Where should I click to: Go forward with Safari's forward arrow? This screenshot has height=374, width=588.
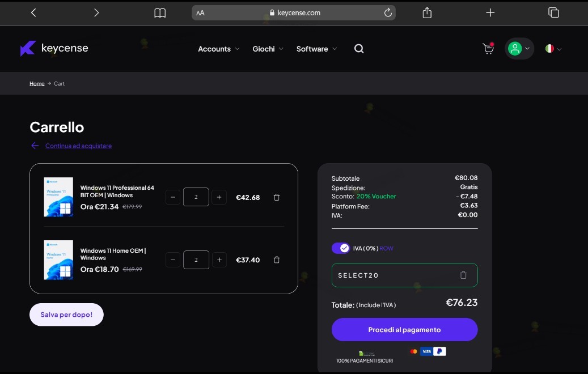click(96, 12)
